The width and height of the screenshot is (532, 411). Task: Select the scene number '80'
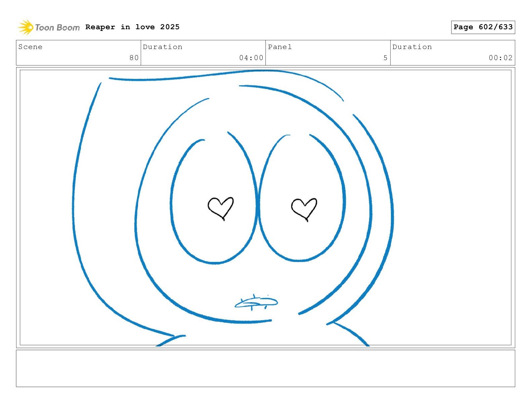click(x=134, y=58)
